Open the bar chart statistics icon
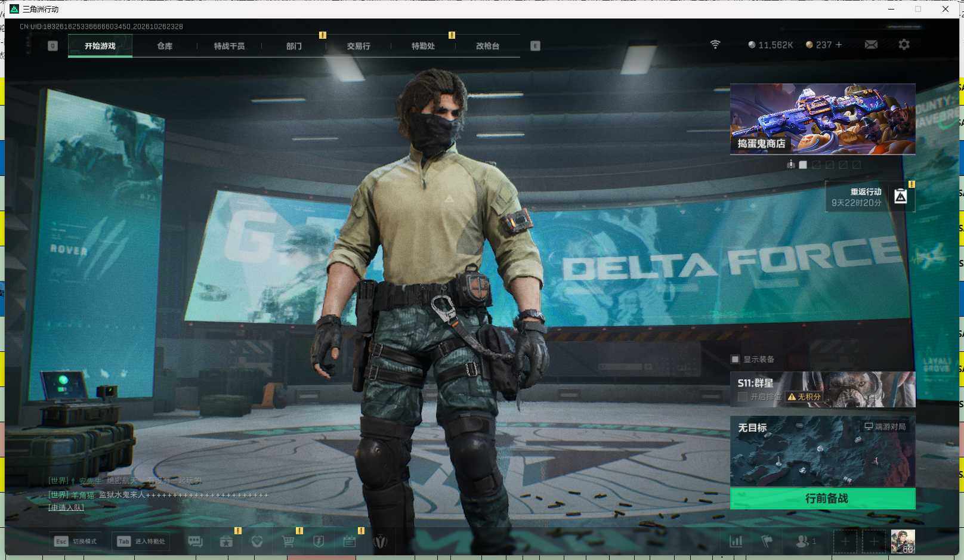The height and width of the screenshot is (560, 964). [736, 542]
